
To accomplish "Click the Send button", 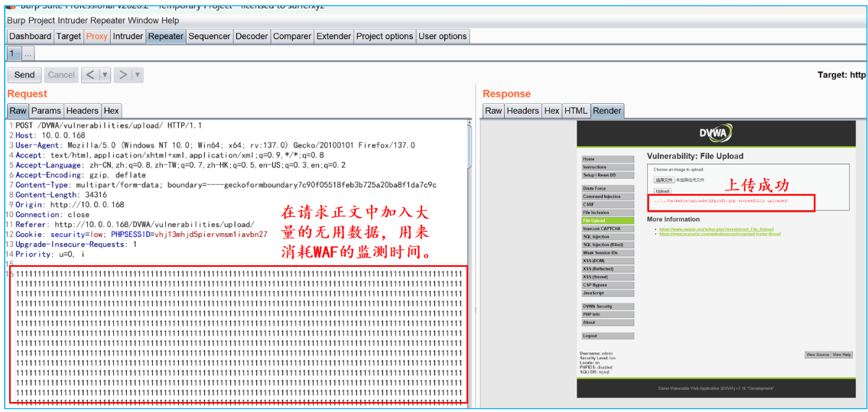I will click(24, 75).
